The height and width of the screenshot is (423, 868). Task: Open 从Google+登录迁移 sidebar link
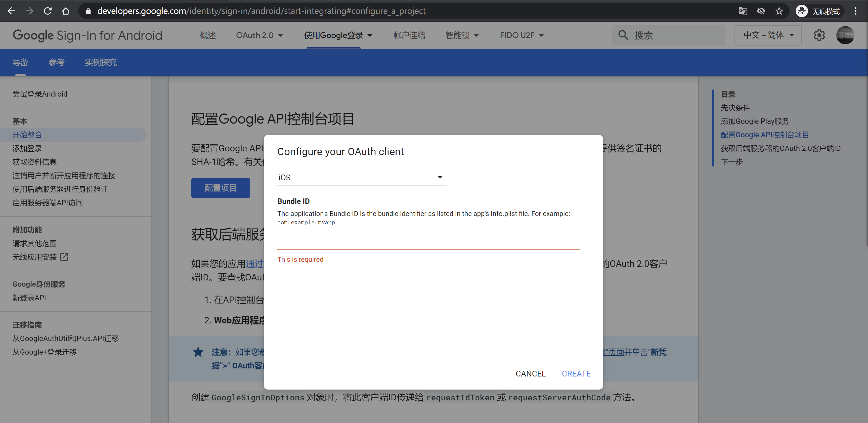[x=45, y=352]
